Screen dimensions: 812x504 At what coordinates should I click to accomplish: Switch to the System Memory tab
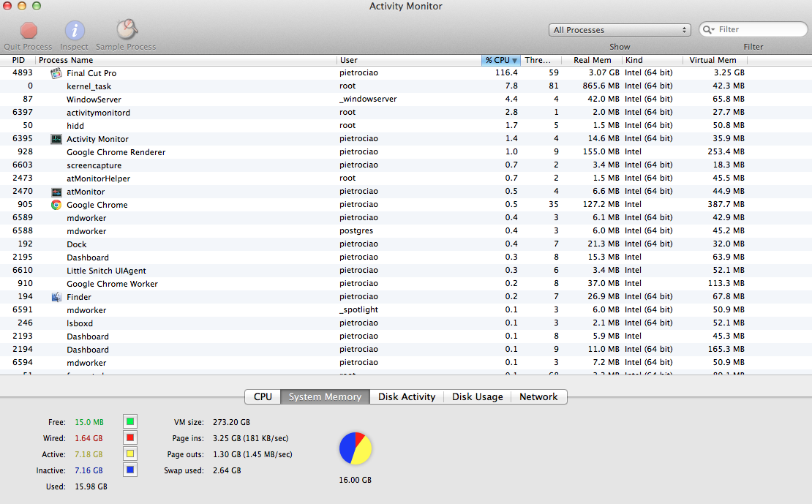click(325, 396)
